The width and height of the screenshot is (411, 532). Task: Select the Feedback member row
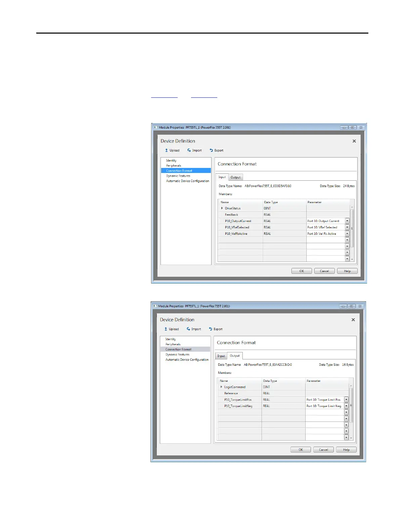(284, 215)
